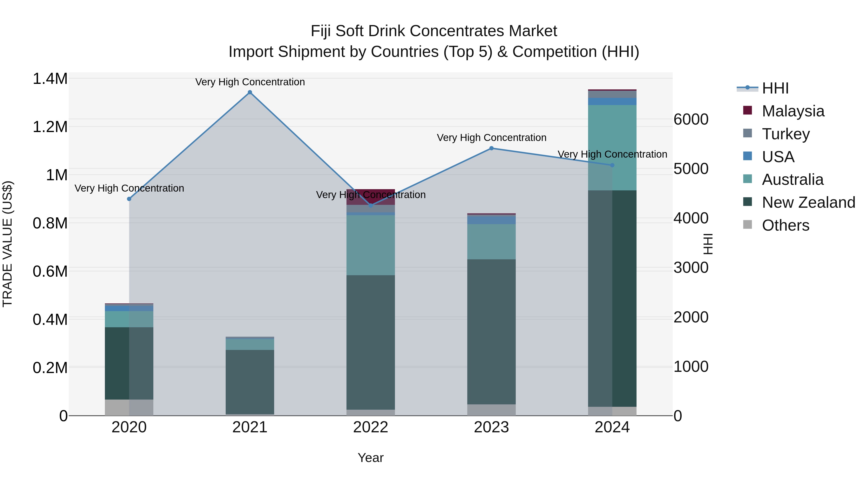
Task: Click the 3000 HHI axis tick
Action: tap(691, 268)
